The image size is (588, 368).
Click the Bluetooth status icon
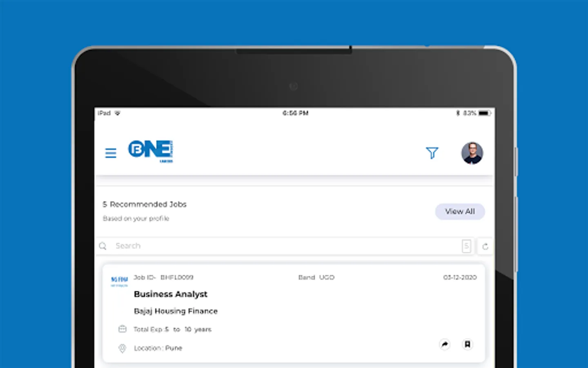click(x=458, y=113)
